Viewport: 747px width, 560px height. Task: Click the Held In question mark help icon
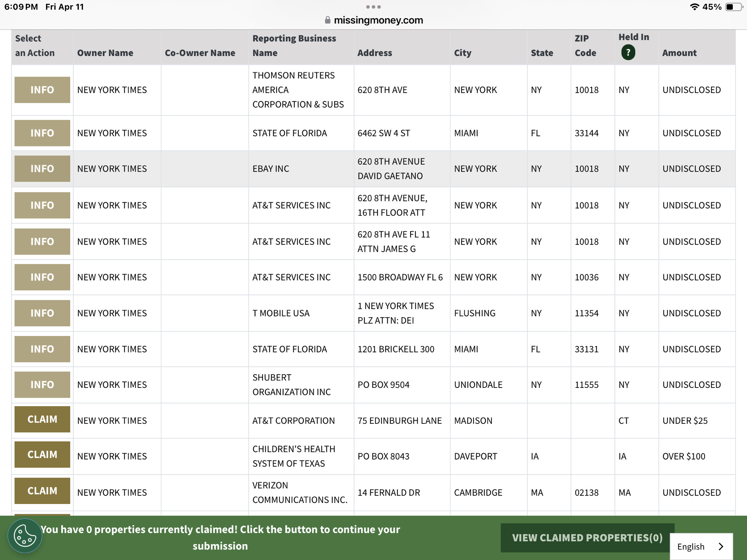[628, 53]
